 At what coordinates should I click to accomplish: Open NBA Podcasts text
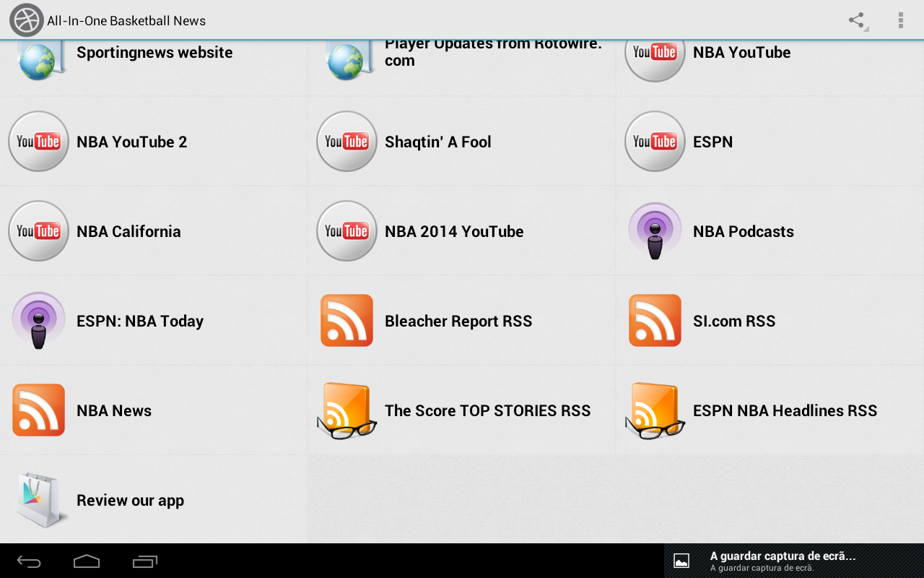[744, 231]
